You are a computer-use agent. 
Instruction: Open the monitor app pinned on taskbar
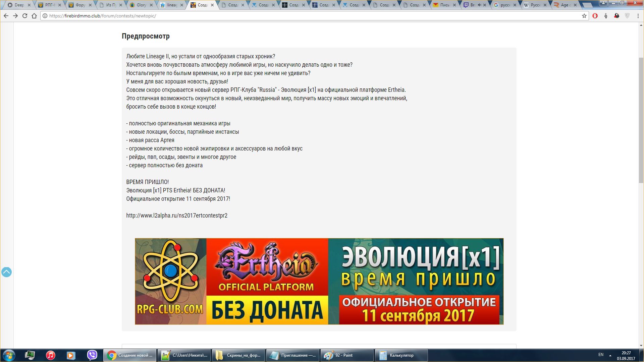coord(30,355)
